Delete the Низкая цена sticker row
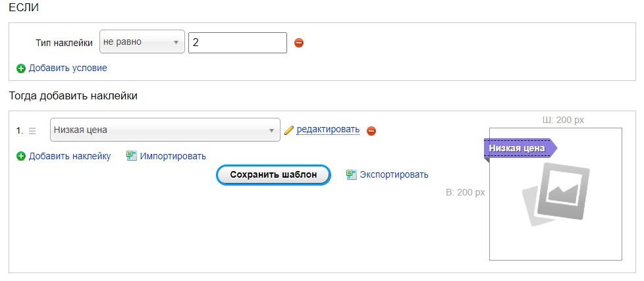This screenshot has width=644, height=281. click(371, 131)
